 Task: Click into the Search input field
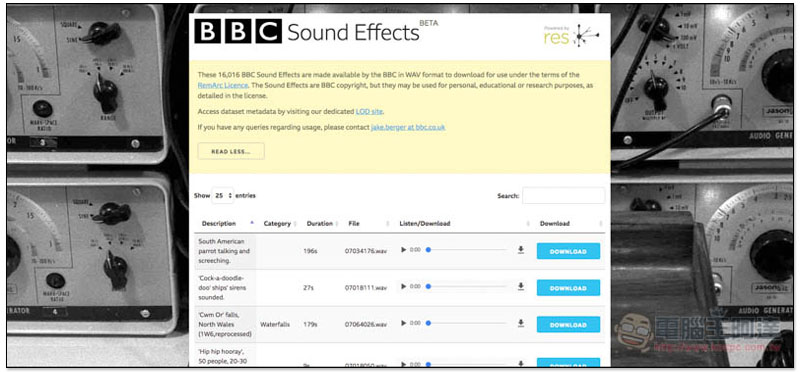point(563,195)
